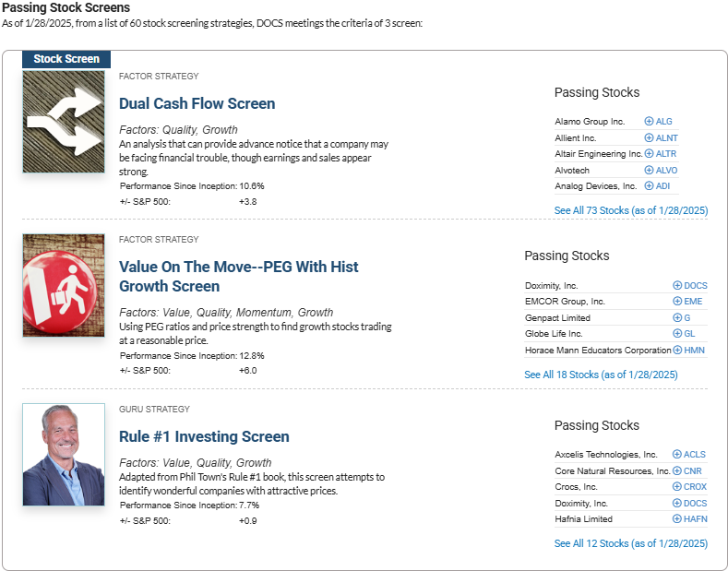The height and width of the screenshot is (571, 728).
Task: Click the plus icon next to GL
Action: [x=677, y=334]
